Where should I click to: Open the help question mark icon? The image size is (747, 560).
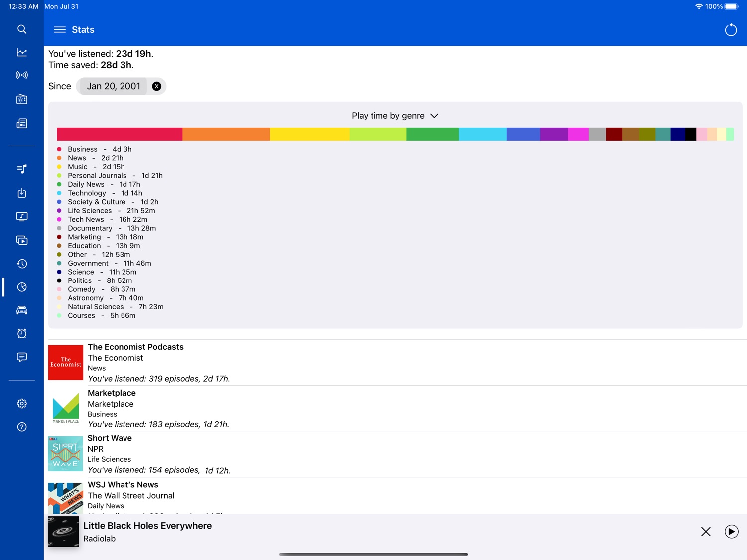(22, 427)
